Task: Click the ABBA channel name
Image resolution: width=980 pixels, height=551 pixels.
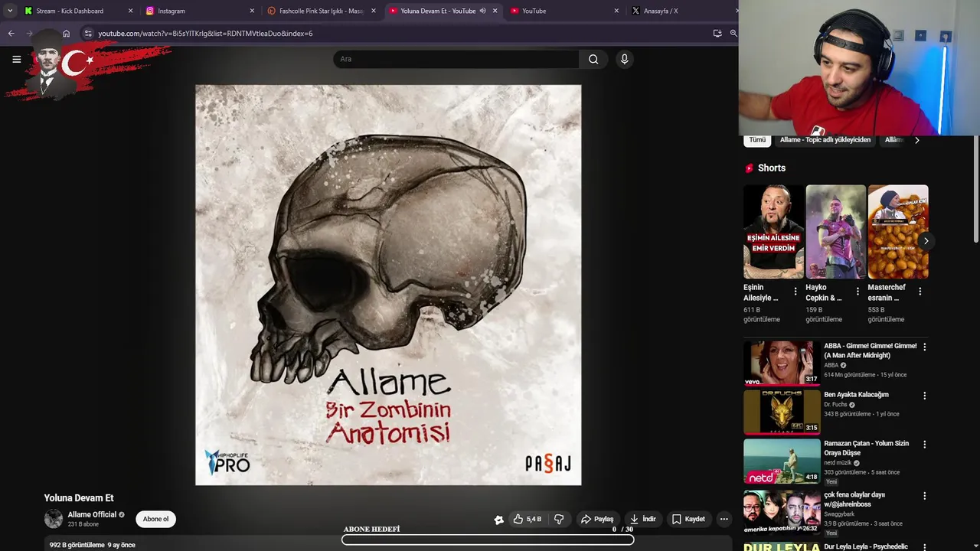Action: pos(831,365)
